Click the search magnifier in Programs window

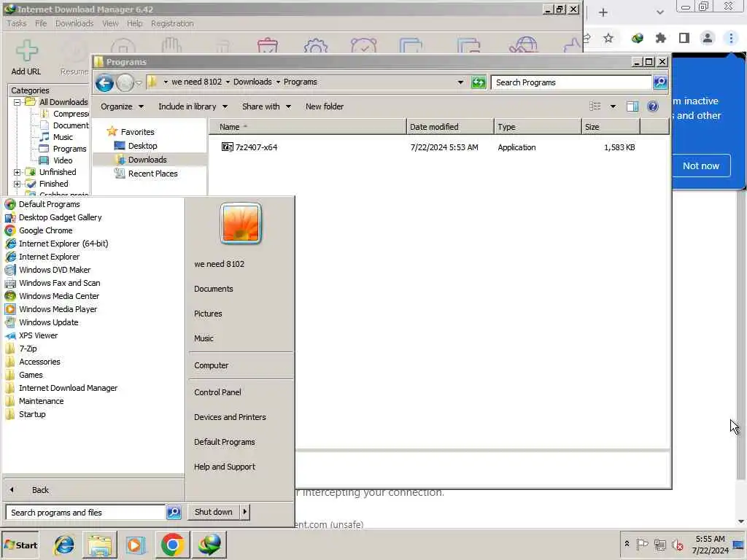click(x=659, y=82)
